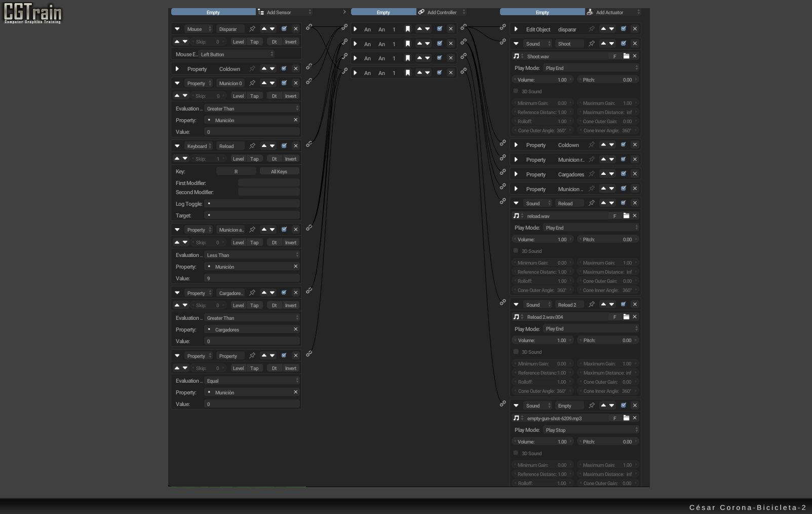
Task: Click the bookmark icon on the first controller
Action: click(x=407, y=29)
